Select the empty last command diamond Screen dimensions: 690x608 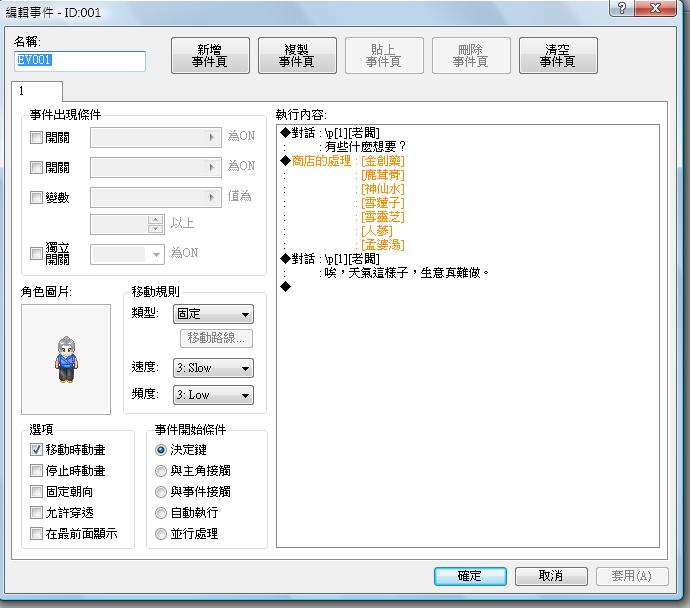(286, 287)
